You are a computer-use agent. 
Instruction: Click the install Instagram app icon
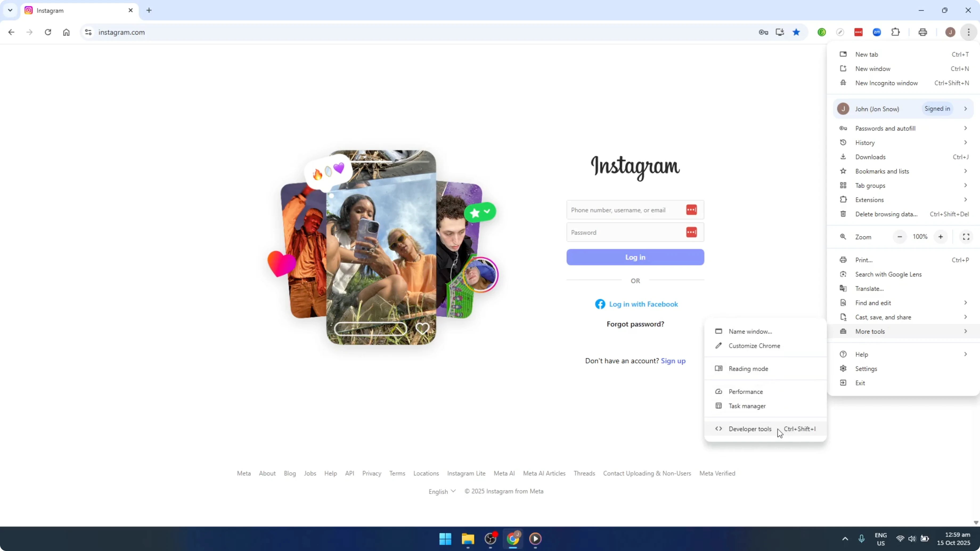coord(780,32)
